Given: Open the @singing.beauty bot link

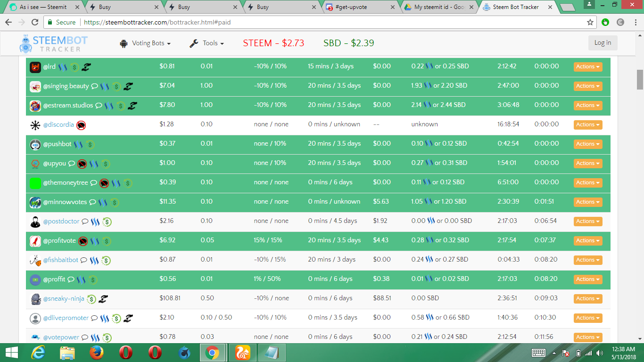Looking at the screenshot, I should pyautogui.click(x=66, y=86).
